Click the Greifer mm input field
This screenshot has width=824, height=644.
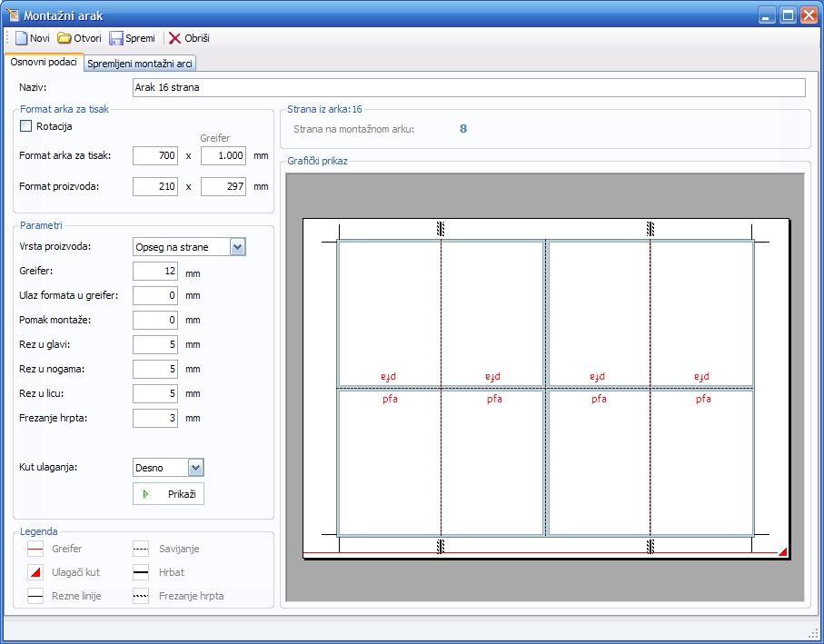click(155, 272)
